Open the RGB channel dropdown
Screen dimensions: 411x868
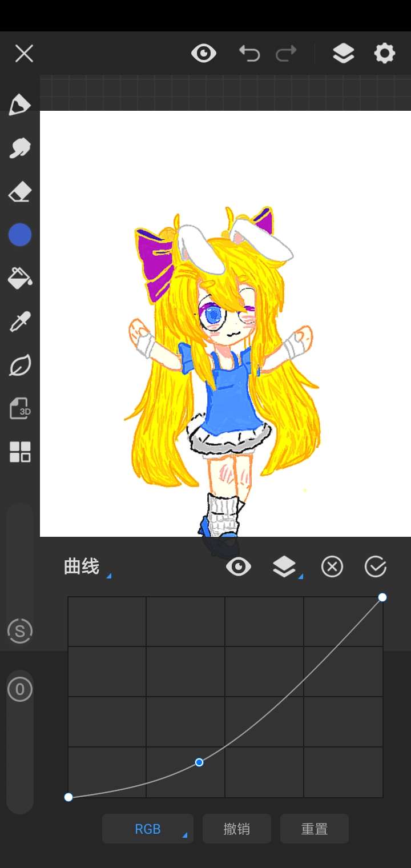[148, 829]
